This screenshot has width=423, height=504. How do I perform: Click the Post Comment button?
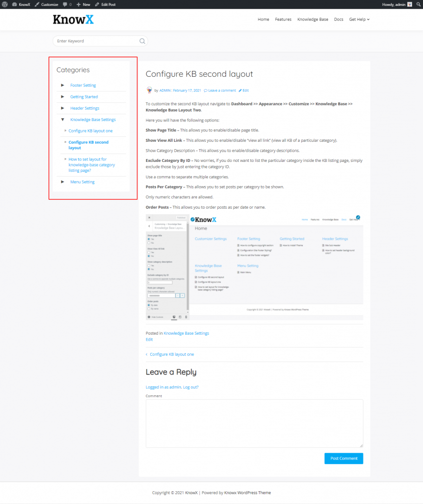[x=343, y=458]
